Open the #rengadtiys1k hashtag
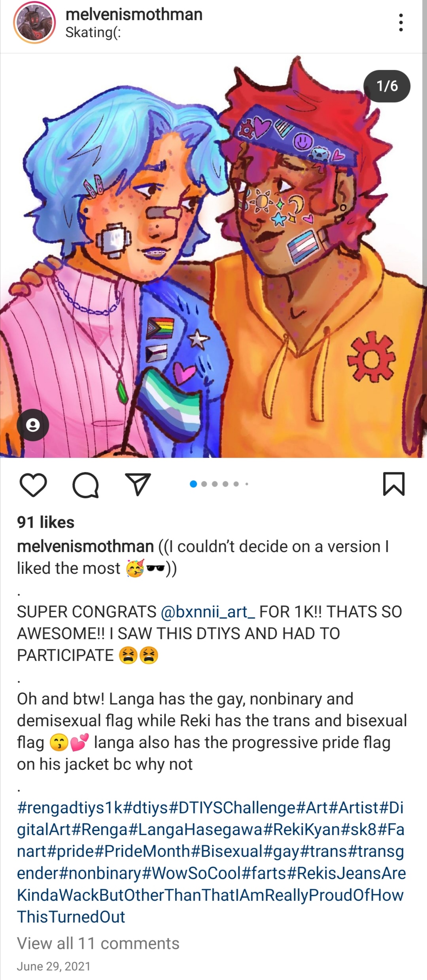The width and height of the screenshot is (427, 980). coord(70,808)
